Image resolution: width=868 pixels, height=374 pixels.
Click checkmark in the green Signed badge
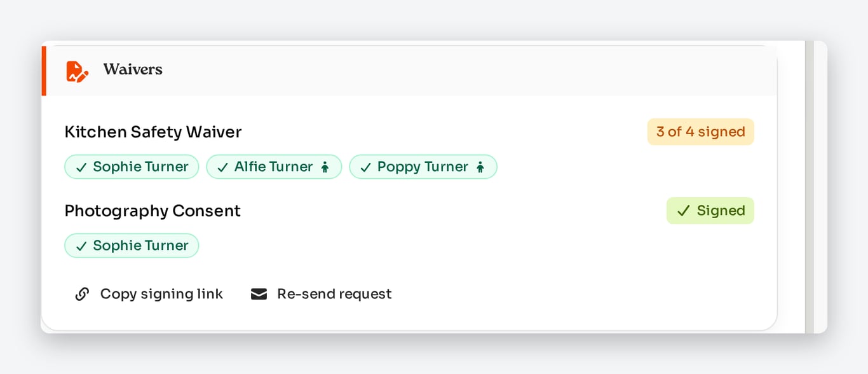(683, 211)
